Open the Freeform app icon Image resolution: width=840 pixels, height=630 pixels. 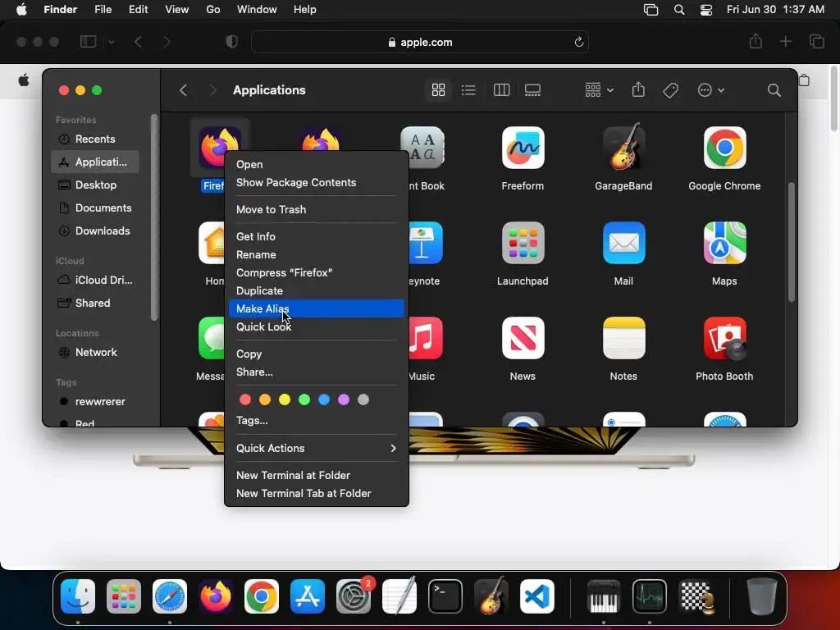[523, 148]
